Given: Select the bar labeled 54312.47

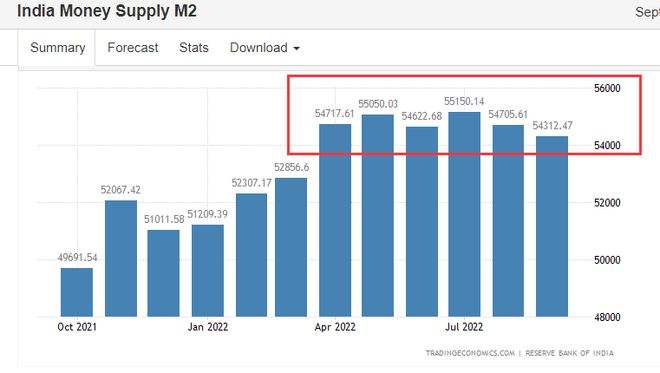Looking at the screenshot, I should tap(552, 226).
